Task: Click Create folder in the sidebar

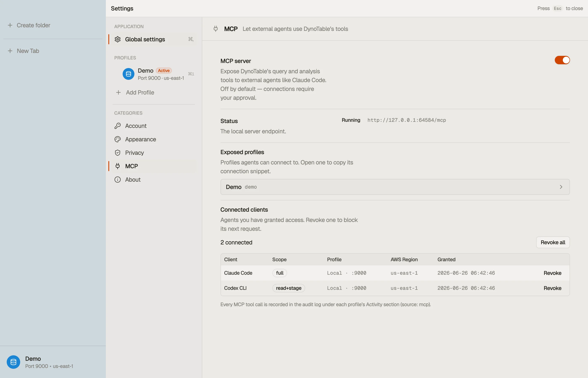Action: 33,25
